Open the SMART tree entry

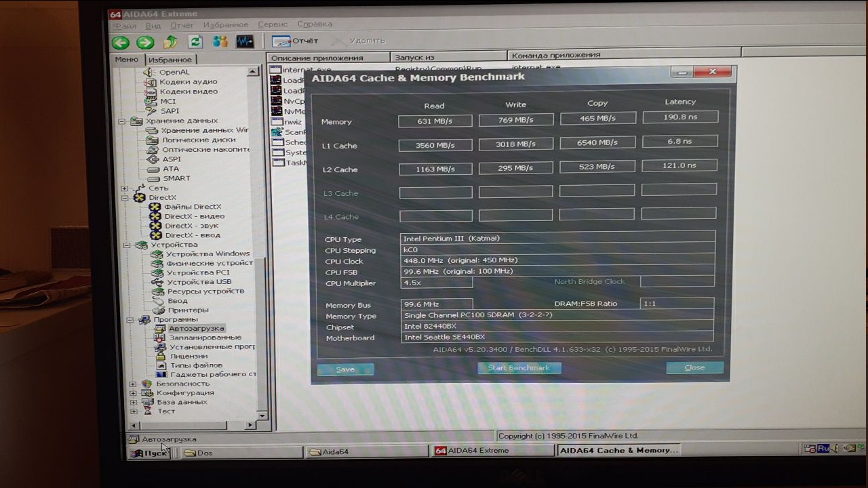click(x=176, y=178)
